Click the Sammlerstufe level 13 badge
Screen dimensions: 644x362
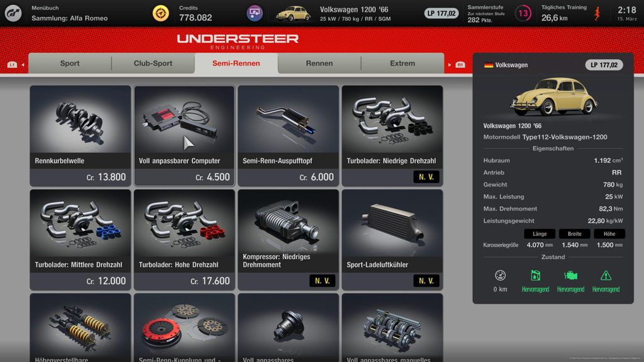[523, 13]
